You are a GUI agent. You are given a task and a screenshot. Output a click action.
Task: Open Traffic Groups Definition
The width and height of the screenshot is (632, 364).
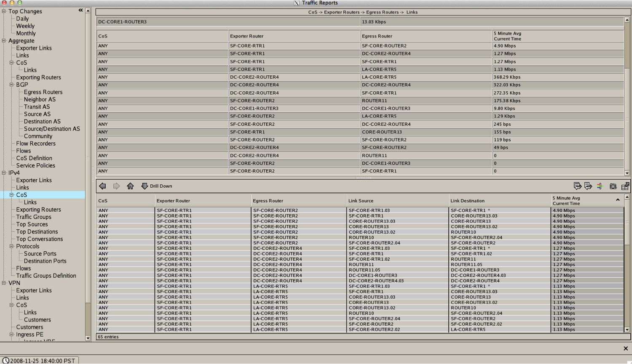(x=46, y=276)
